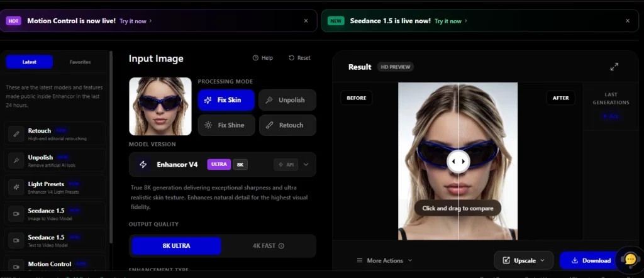This screenshot has width=644, height=278.
Task: Click the expand fullscreen result icon
Action: coord(614,67)
